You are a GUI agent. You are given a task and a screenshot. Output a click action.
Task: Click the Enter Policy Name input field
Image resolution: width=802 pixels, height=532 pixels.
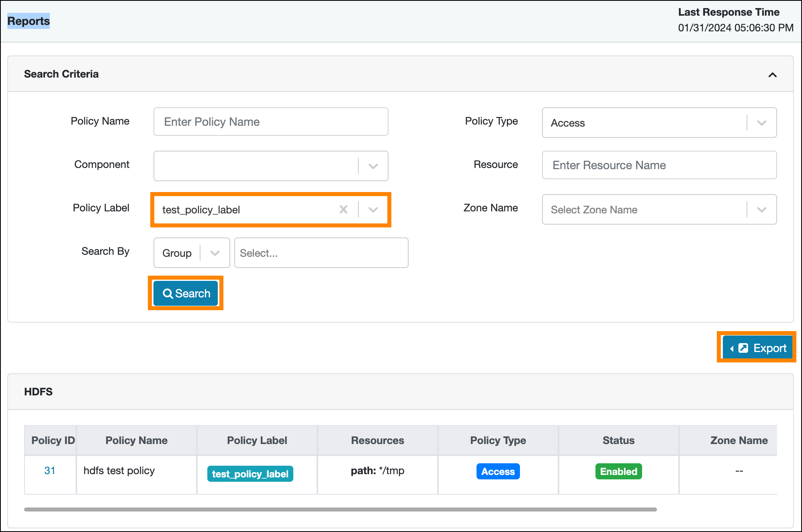270,122
